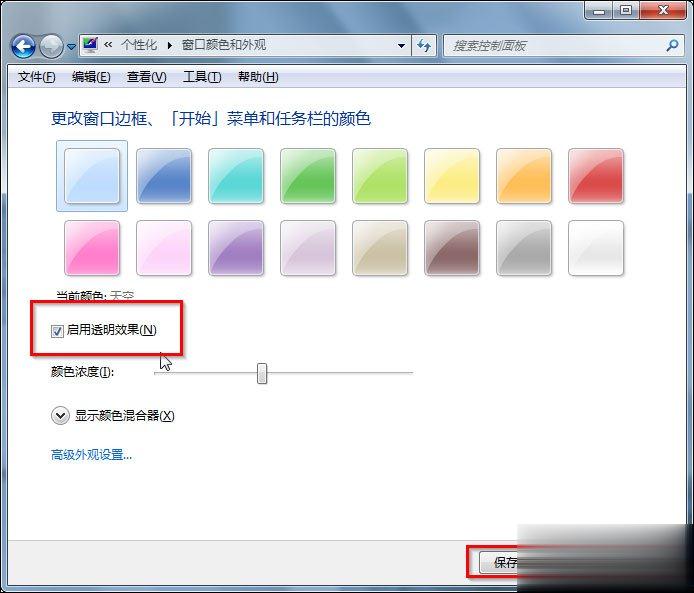Expand the arrow after 个性化 breadcrumb
Viewport: 694px width, 593px height.
coord(170,45)
